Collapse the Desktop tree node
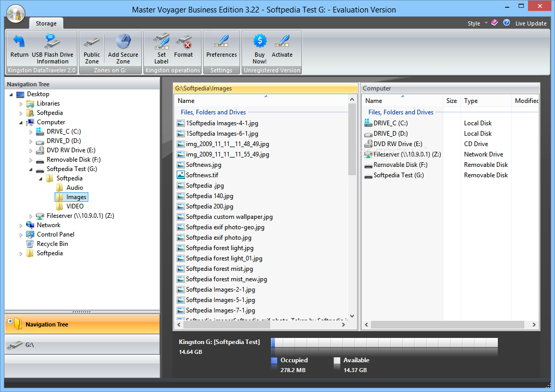555x392 pixels. tap(11, 95)
